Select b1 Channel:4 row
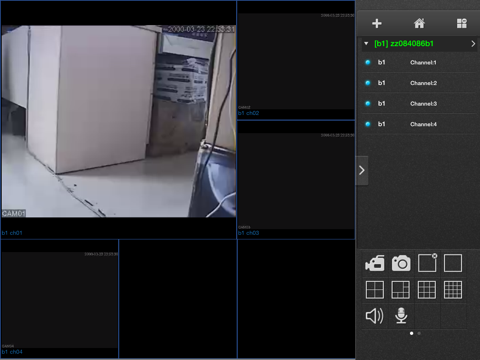Image resolution: width=480 pixels, height=360 pixels. pos(419,124)
